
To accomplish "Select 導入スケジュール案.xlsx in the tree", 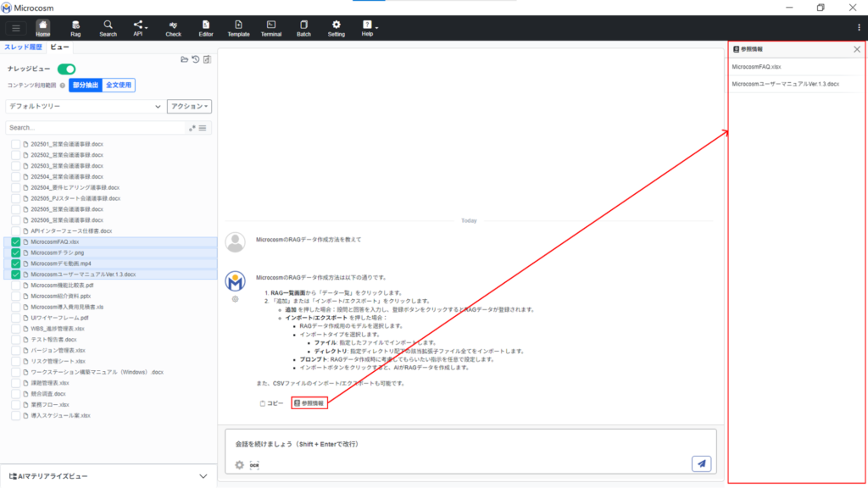I will pos(60,415).
